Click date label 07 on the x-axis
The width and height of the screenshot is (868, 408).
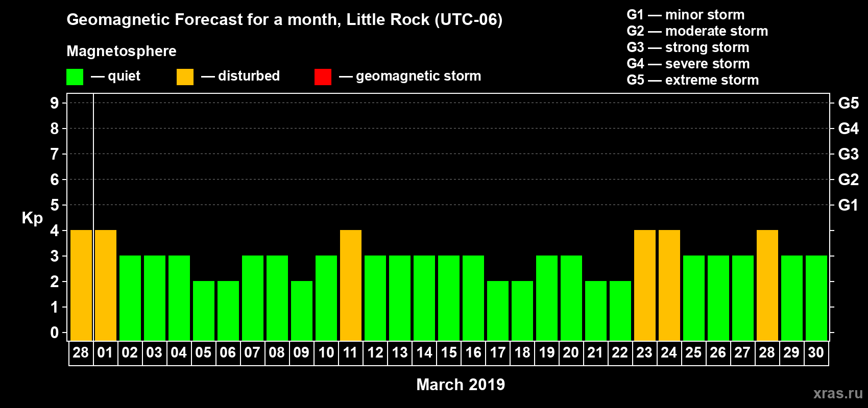coord(252,352)
